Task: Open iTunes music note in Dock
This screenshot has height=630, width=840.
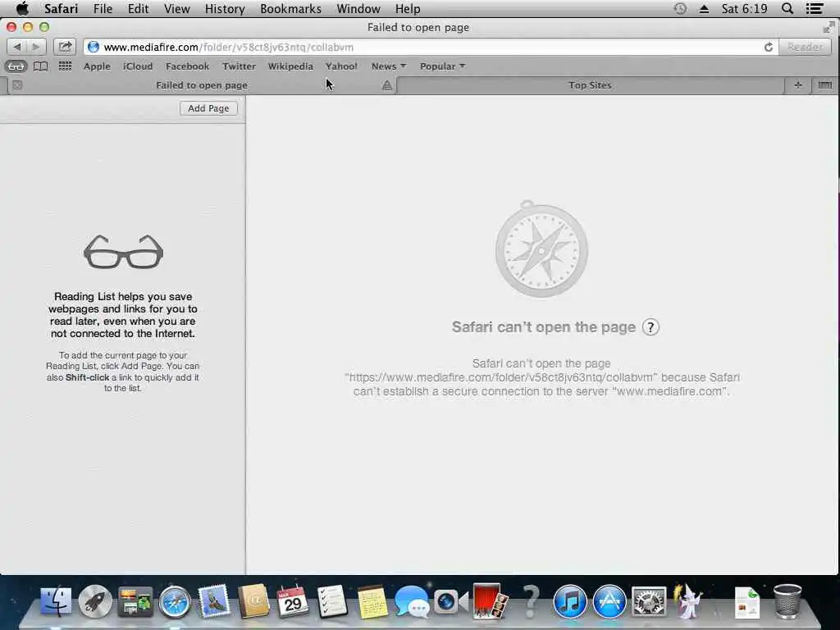Action: coord(569,601)
